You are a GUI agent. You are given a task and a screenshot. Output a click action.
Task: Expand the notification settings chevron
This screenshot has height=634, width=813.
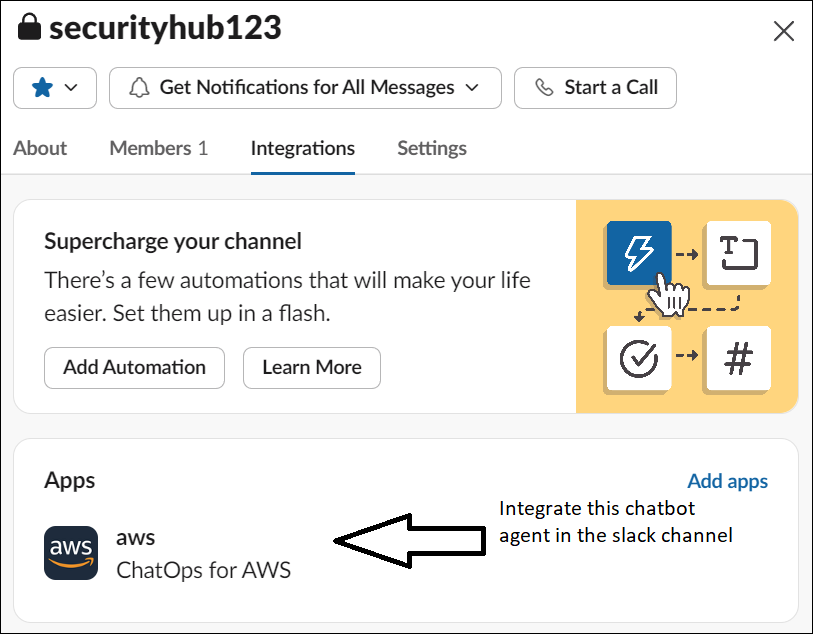[474, 88]
